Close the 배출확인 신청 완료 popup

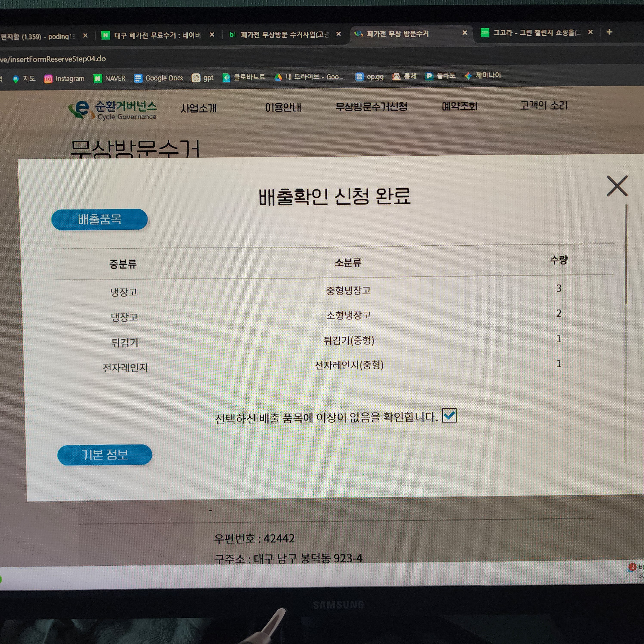617,186
